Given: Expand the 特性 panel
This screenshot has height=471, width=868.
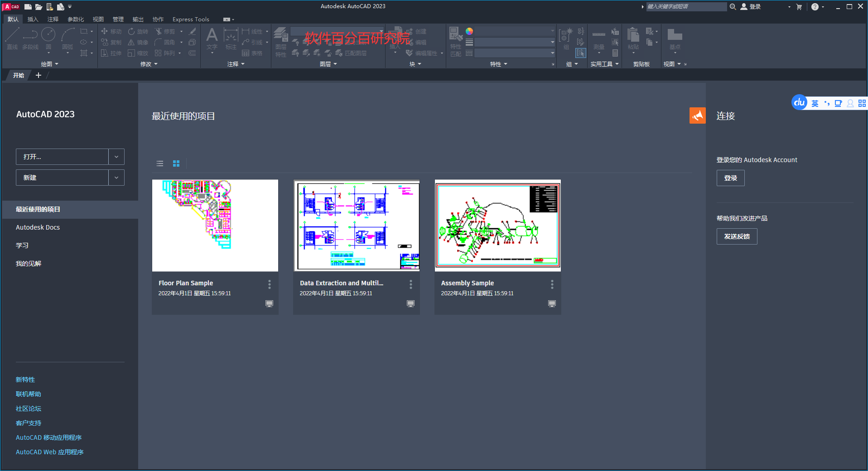Looking at the screenshot, I should (x=499, y=64).
